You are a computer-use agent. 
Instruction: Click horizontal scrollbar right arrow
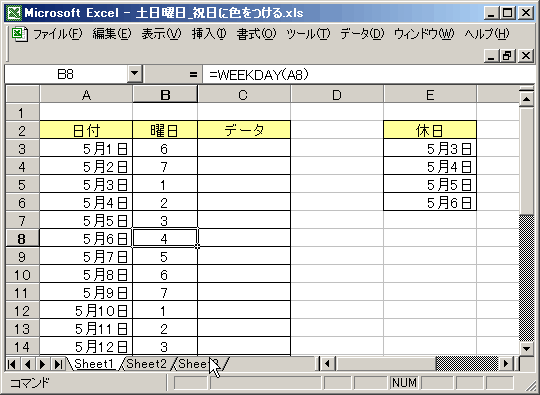click(x=506, y=364)
